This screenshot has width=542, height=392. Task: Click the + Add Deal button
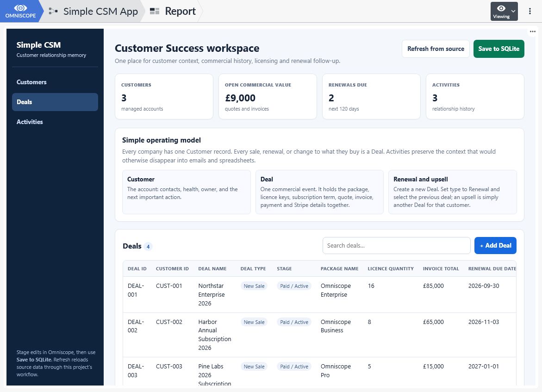tap(495, 245)
